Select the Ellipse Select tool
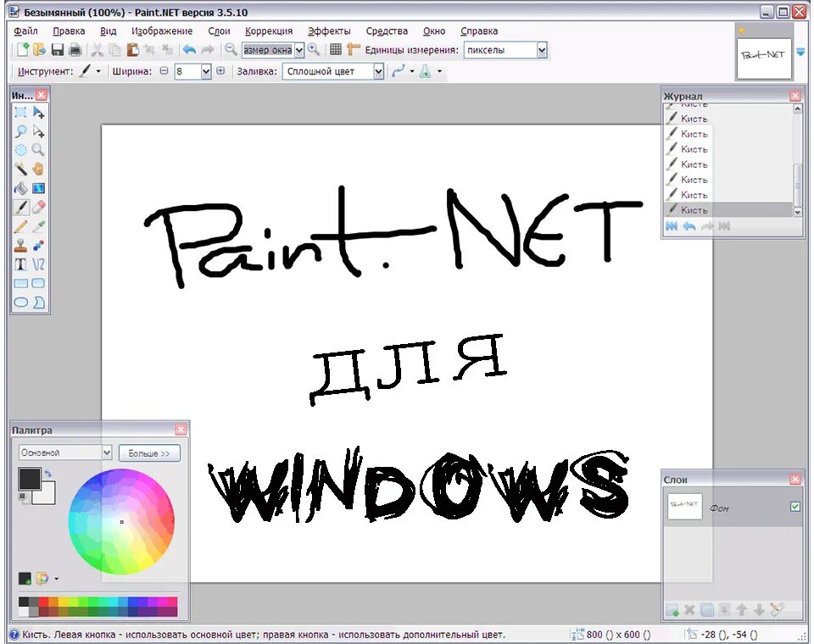The width and height of the screenshot is (814, 644). point(20,150)
